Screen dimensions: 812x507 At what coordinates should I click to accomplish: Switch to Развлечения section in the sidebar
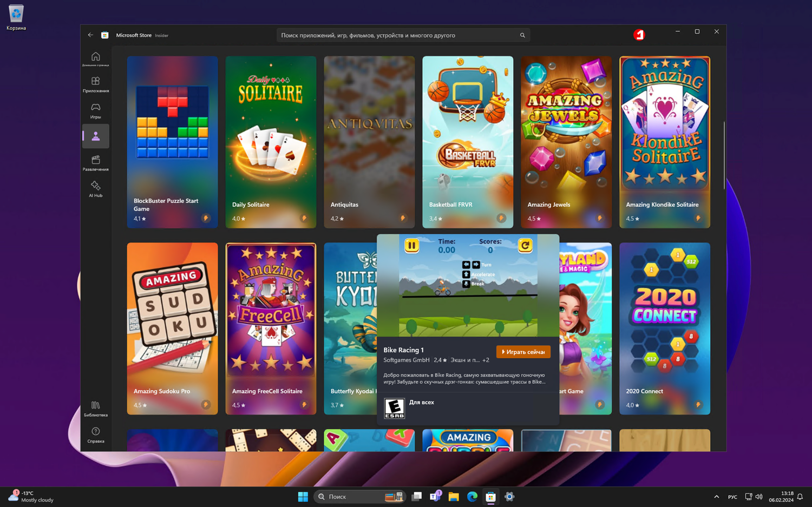(x=96, y=163)
